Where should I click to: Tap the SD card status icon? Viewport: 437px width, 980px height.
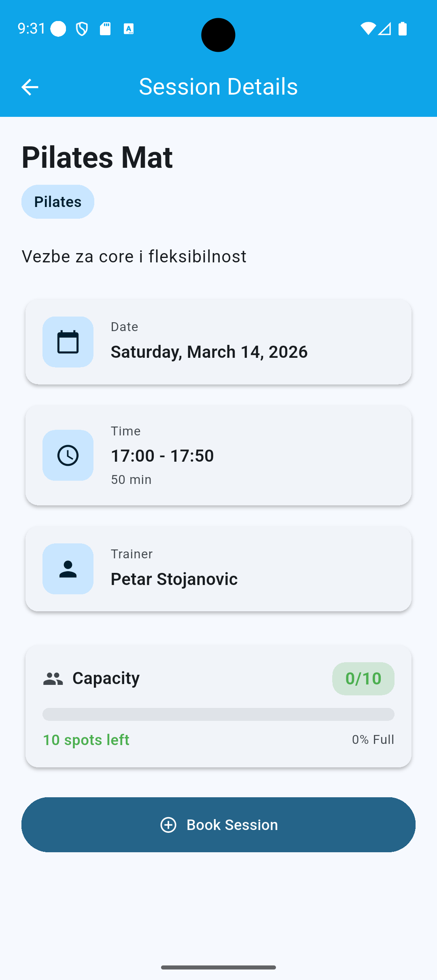[x=105, y=29]
